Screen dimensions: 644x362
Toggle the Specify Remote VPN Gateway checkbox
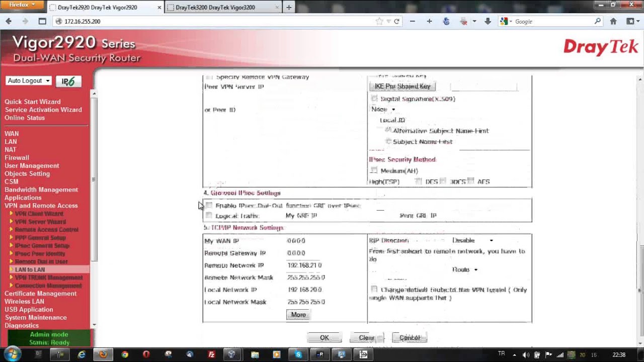point(209,77)
